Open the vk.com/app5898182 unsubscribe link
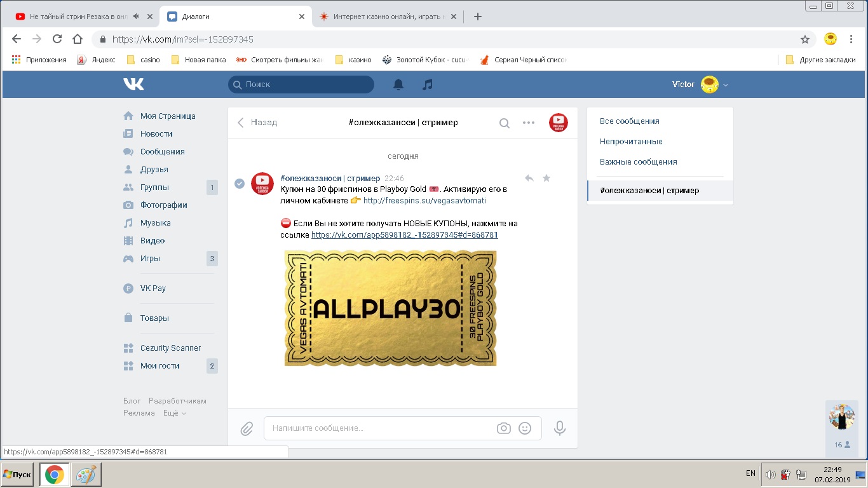The height and width of the screenshot is (488, 868). 404,235
